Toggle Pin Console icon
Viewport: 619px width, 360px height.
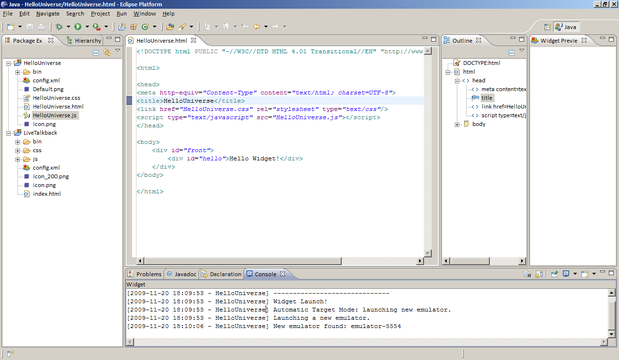554,274
